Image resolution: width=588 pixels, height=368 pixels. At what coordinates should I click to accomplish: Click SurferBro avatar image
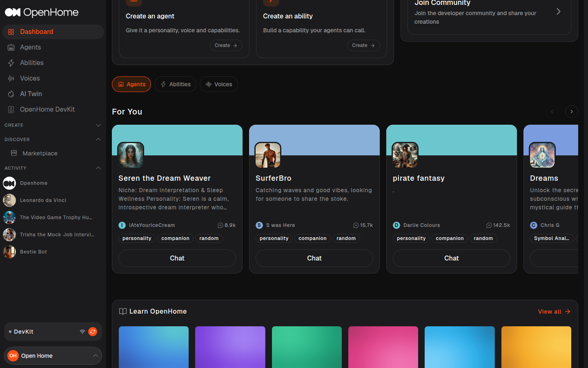pos(268,155)
